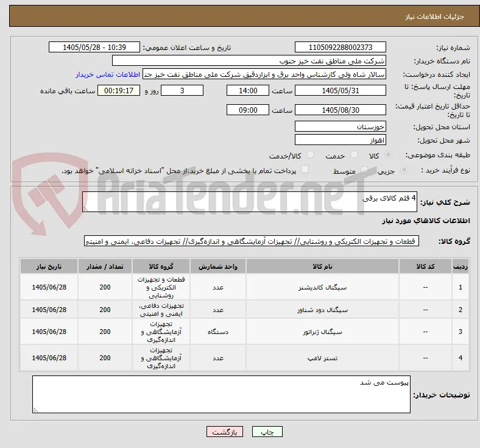Click the goods group field
Screen dimensions: 480x448
pyautogui.click(x=252, y=241)
